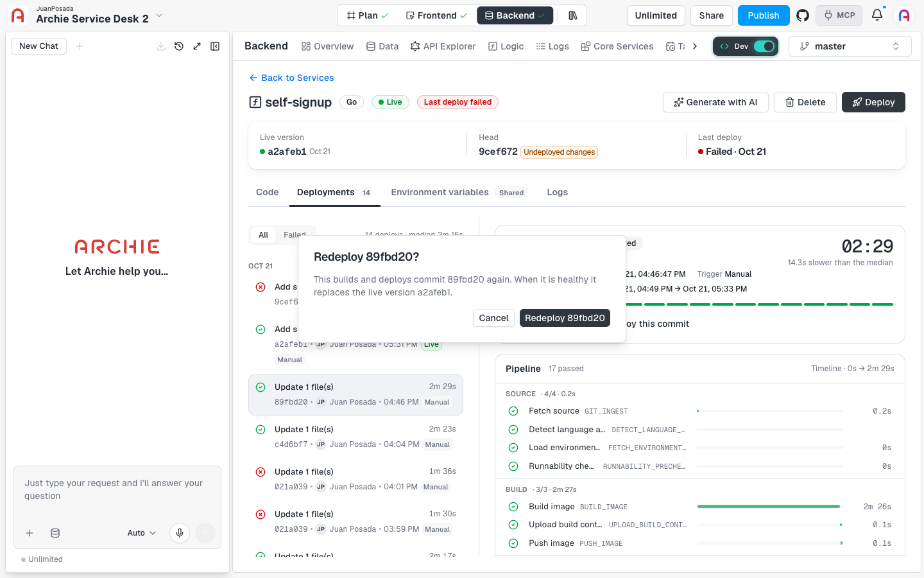This screenshot has height=578, width=924.
Task: Click the microphone icon in chat input
Action: (180, 533)
